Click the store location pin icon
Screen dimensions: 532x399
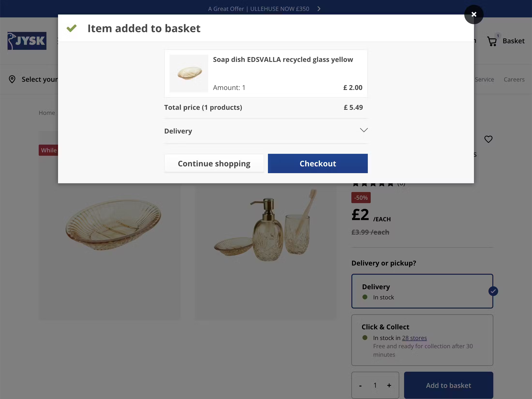12,79
